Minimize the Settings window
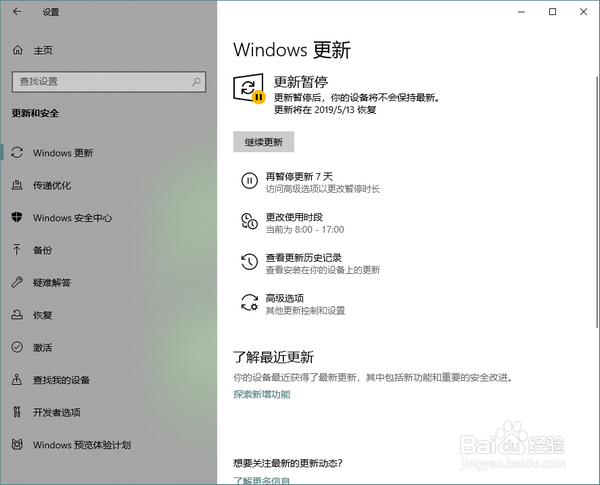 pos(521,12)
